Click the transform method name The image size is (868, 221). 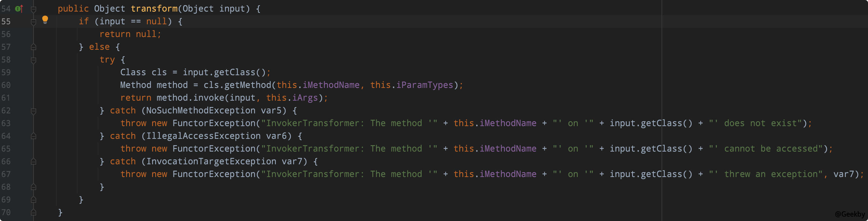coord(154,9)
